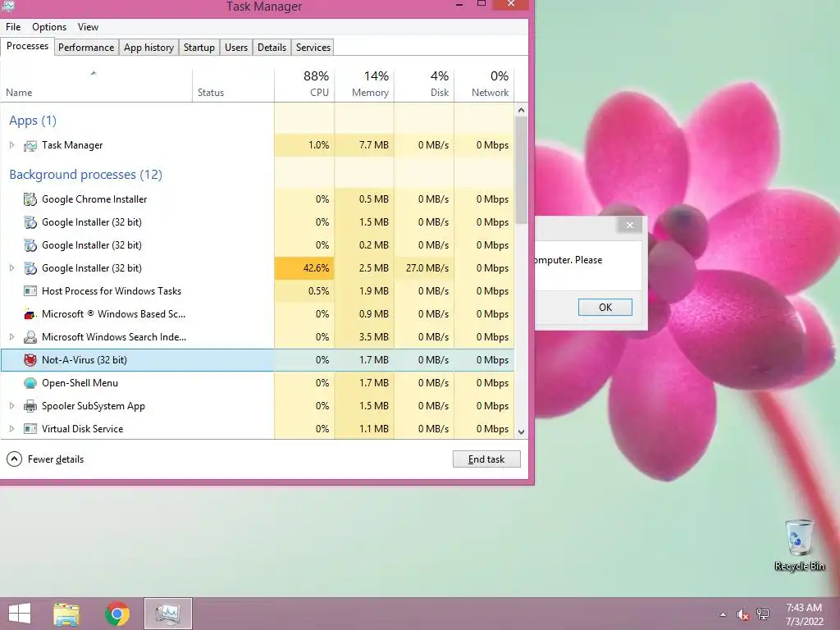Click the network status tray icon
This screenshot has height=630, width=840.
point(763,614)
